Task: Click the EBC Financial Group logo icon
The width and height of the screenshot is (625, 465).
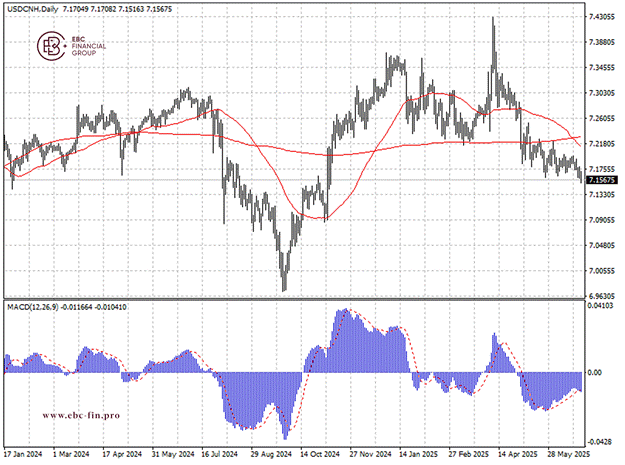Action: tap(50, 45)
